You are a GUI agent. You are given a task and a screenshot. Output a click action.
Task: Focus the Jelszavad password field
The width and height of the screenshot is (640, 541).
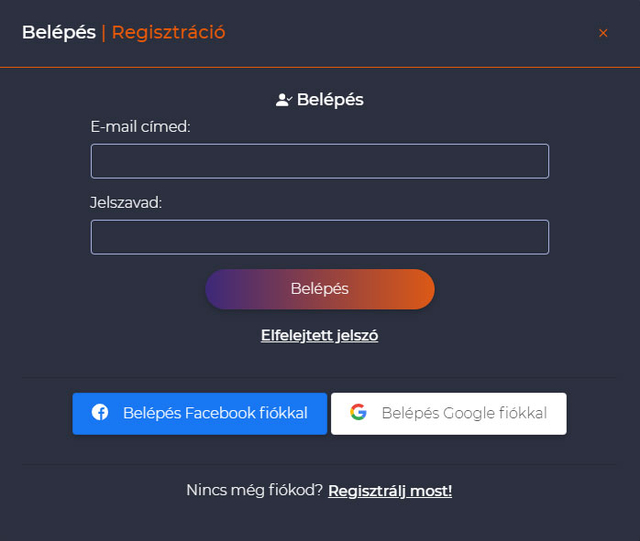click(320, 237)
